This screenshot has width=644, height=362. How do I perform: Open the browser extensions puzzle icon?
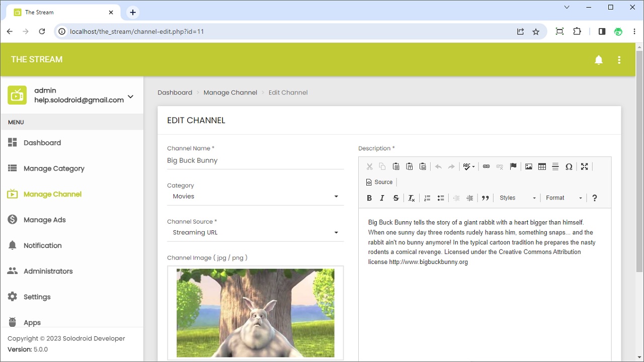577,31
